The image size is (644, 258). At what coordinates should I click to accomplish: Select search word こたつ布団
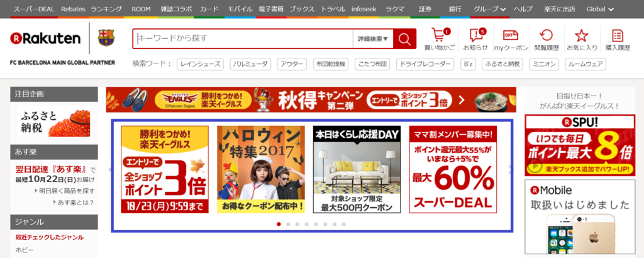[372, 64]
